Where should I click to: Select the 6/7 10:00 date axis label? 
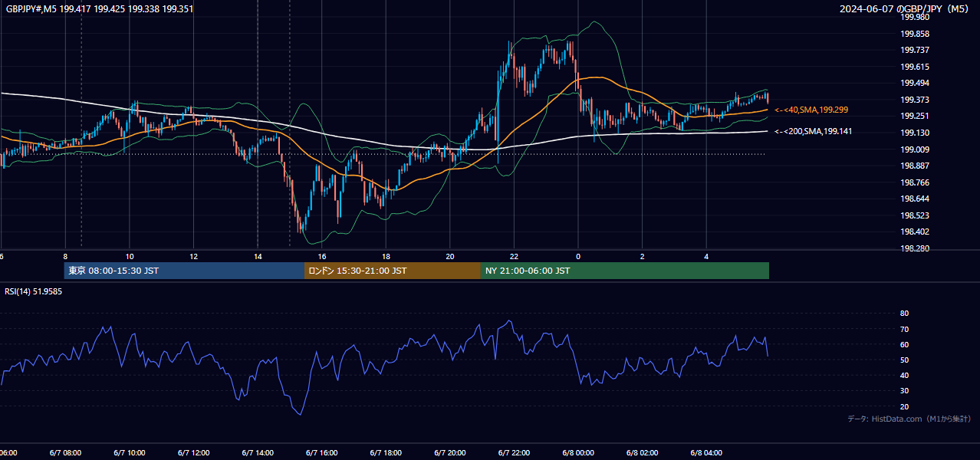tap(130, 453)
